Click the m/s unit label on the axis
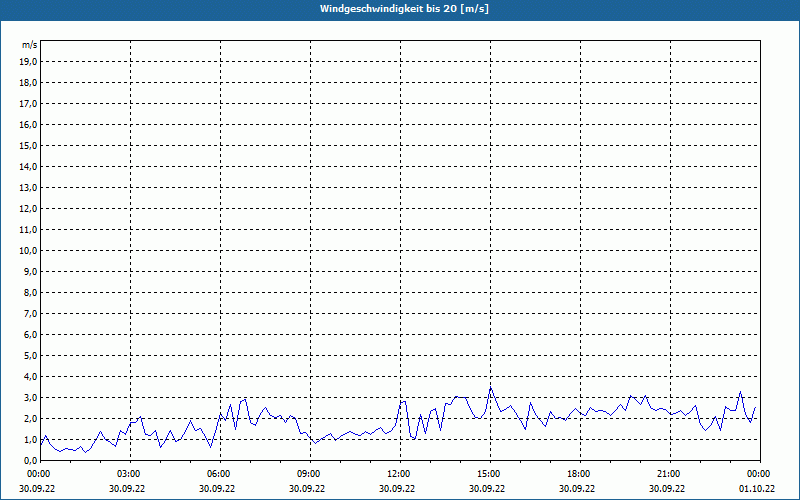The image size is (800, 500). [29, 45]
